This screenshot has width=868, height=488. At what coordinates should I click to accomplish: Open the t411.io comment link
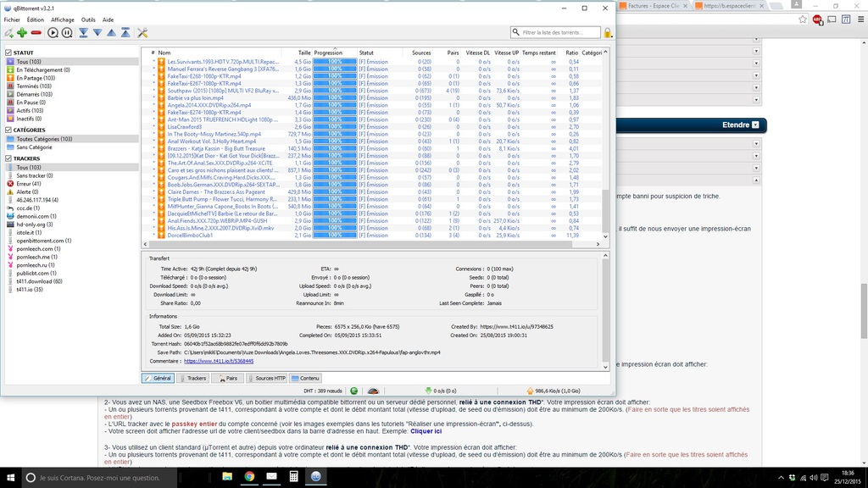(x=219, y=361)
